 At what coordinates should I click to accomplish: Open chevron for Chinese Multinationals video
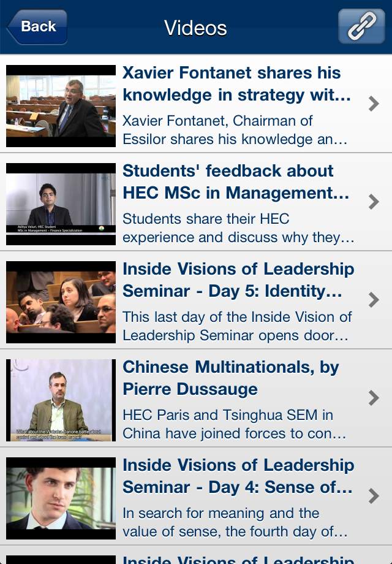tap(374, 398)
